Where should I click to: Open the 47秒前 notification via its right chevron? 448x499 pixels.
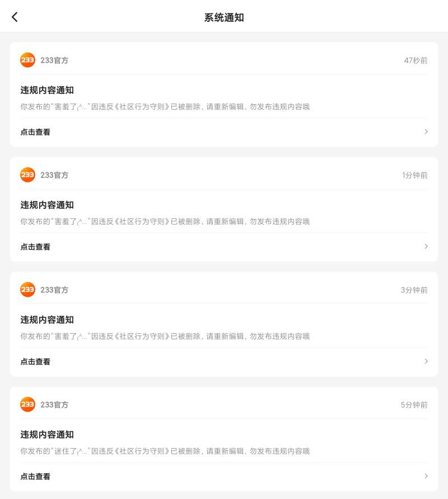point(426,132)
